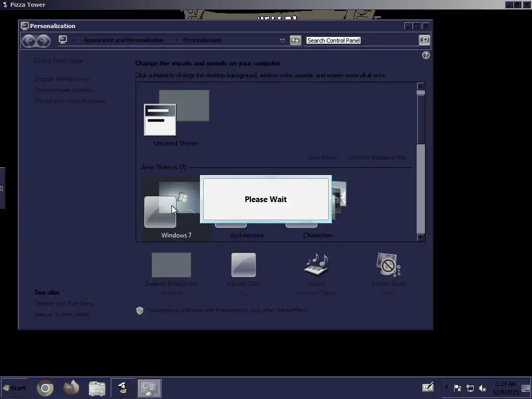Image resolution: width=532 pixels, height=399 pixels.
Task: Open network tray icon
Action: 470,388
